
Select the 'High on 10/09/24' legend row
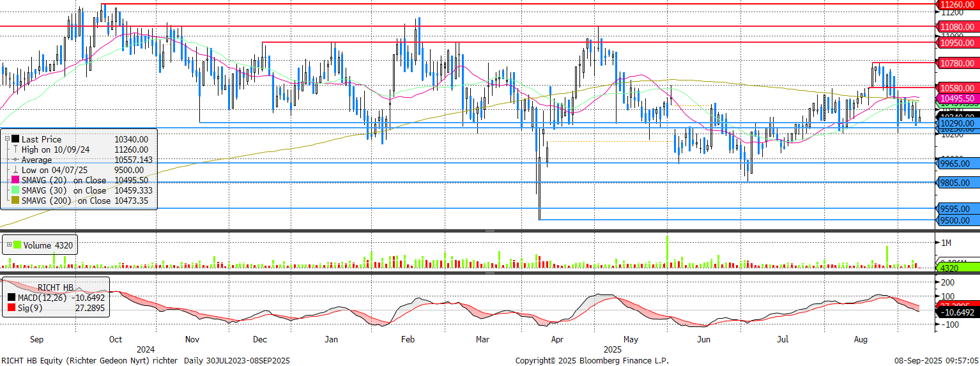coord(85,149)
